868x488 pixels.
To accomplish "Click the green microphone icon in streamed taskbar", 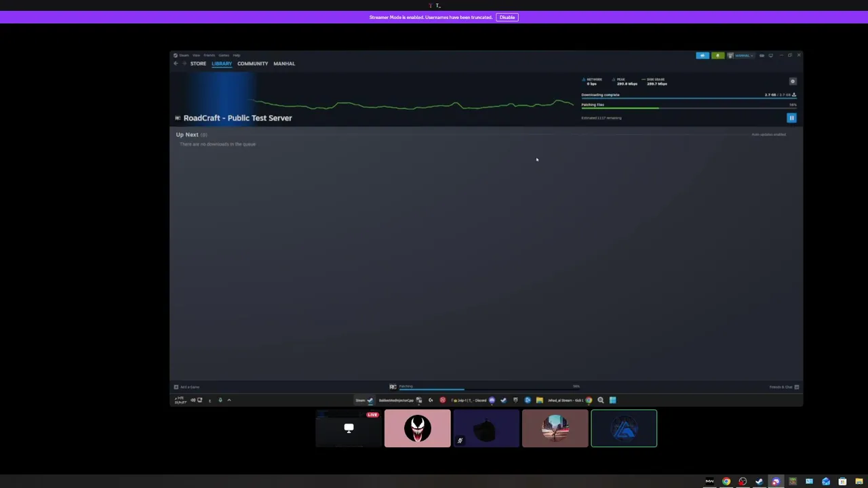I will point(220,400).
